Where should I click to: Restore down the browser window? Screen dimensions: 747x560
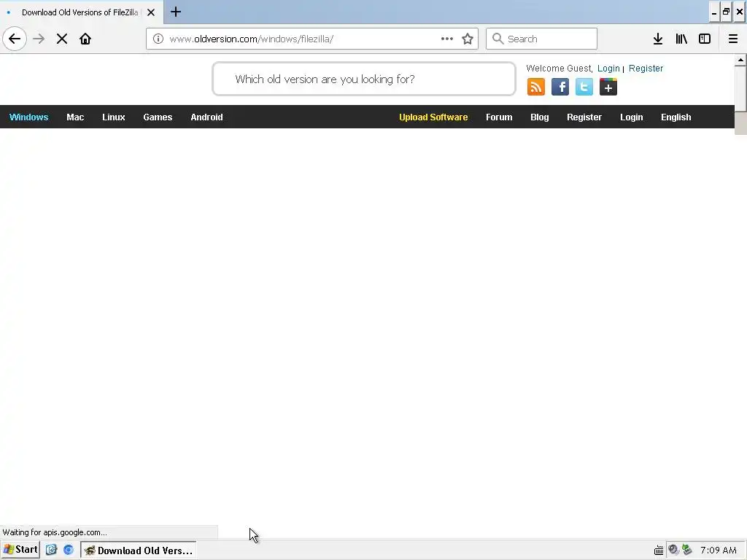click(727, 12)
